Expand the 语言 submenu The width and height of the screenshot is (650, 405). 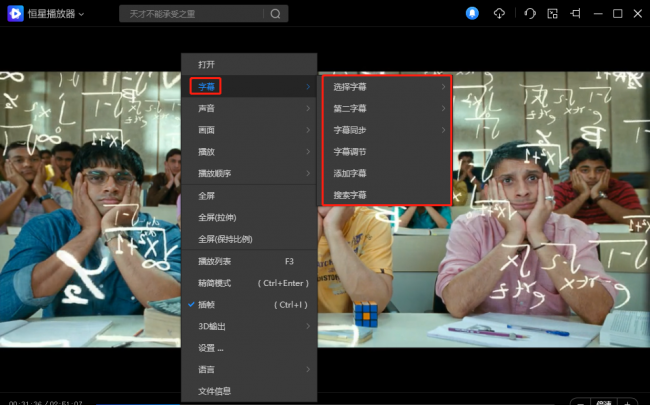click(x=249, y=369)
